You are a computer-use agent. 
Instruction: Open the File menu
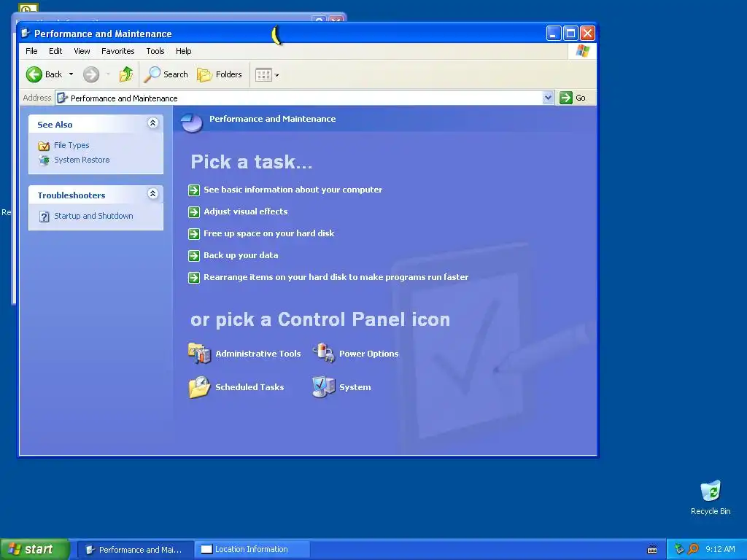pos(31,51)
